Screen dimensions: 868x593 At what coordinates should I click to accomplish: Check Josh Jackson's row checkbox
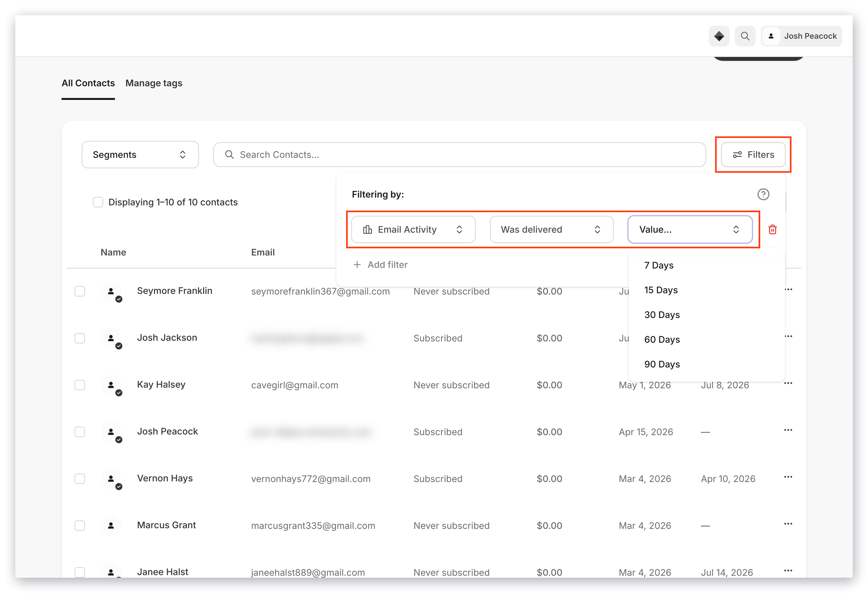(x=79, y=338)
